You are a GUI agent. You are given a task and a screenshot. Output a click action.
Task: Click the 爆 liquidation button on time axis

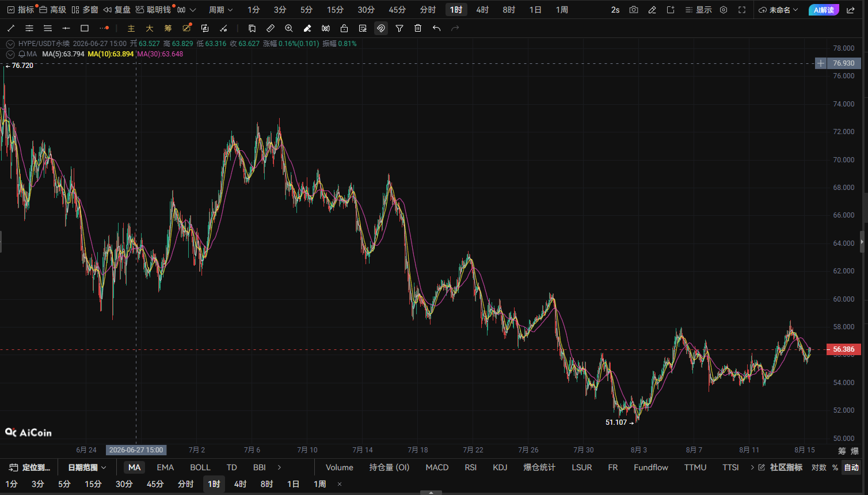855,451
